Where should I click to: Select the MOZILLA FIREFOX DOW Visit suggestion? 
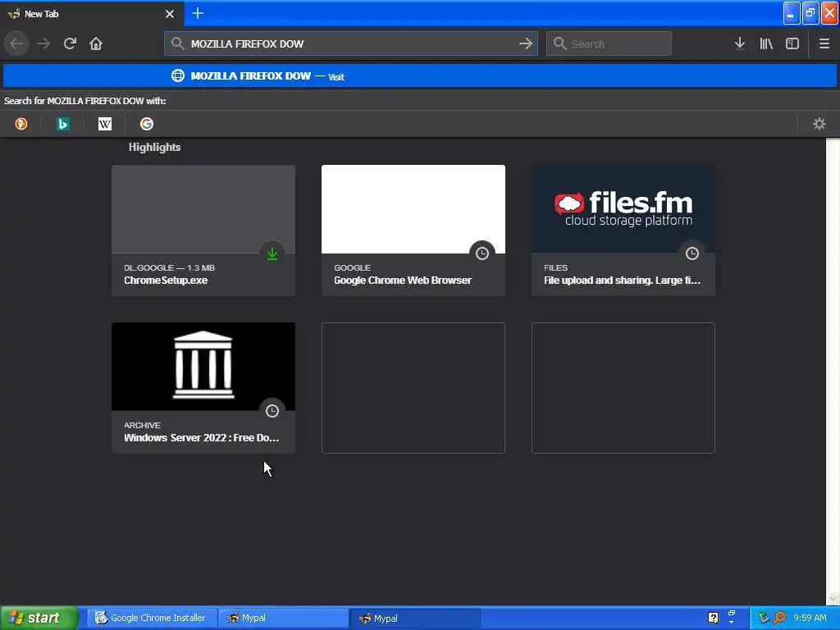click(x=420, y=76)
